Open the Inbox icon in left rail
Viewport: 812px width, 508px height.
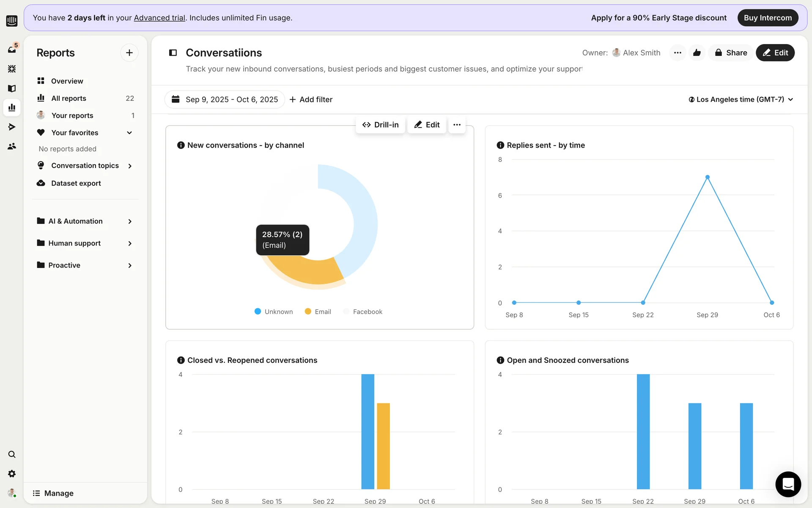pos(12,50)
